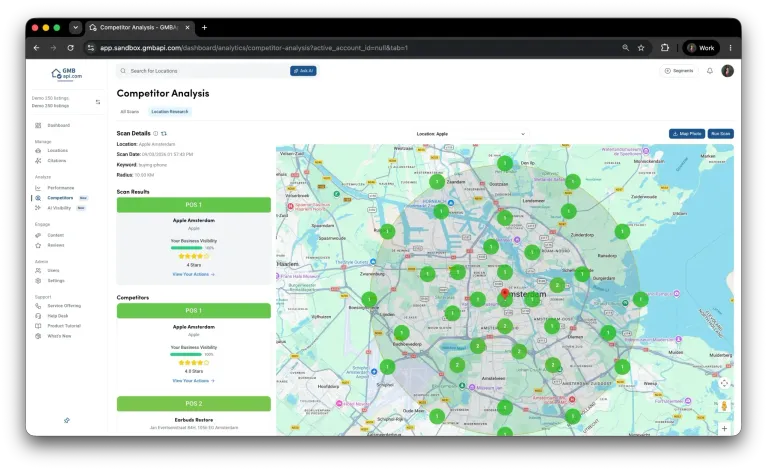
Task: Bookmark page with the star icon
Action: pyautogui.click(x=641, y=47)
